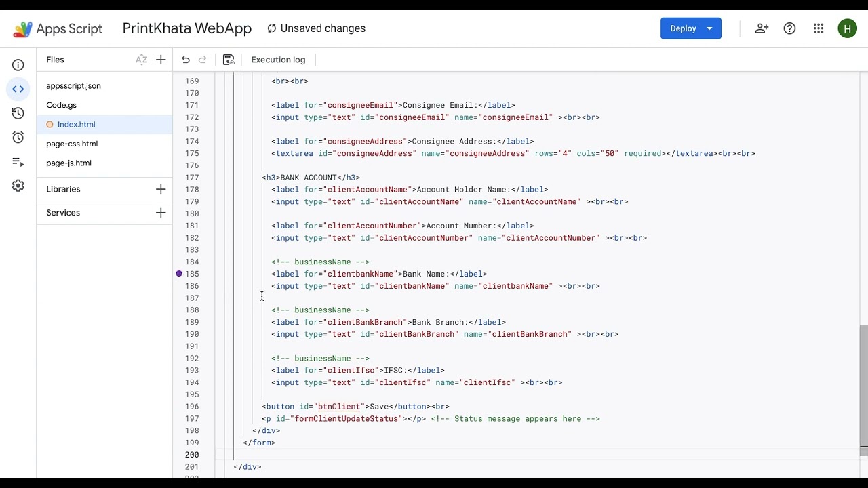Image resolution: width=868 pixels, height=488 pixels.
Task: Click the Execution log button
Action: [278, 60]
